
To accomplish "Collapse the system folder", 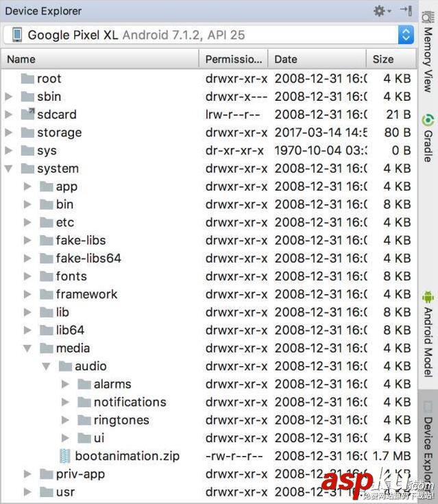I will (x=9, y=169).
